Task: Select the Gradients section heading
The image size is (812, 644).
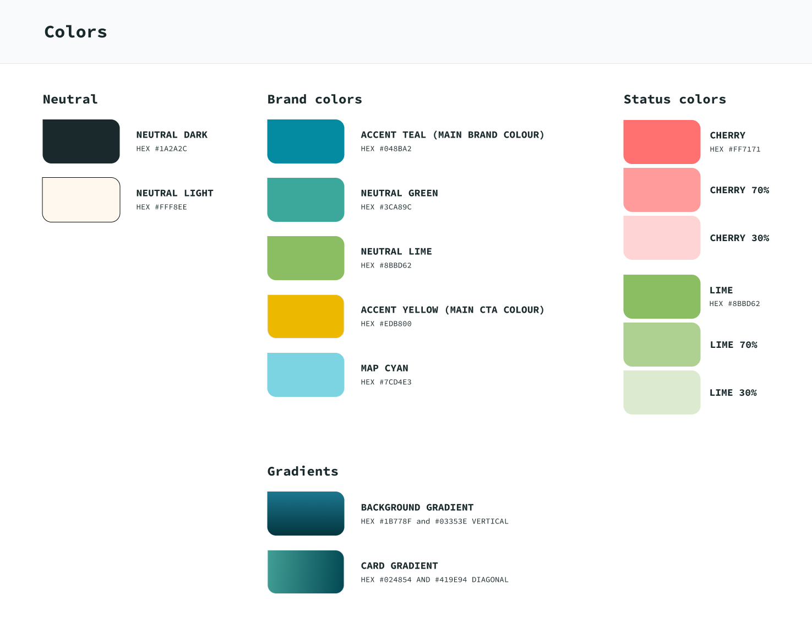Action: pyautogui.click(x=303, y=471)
